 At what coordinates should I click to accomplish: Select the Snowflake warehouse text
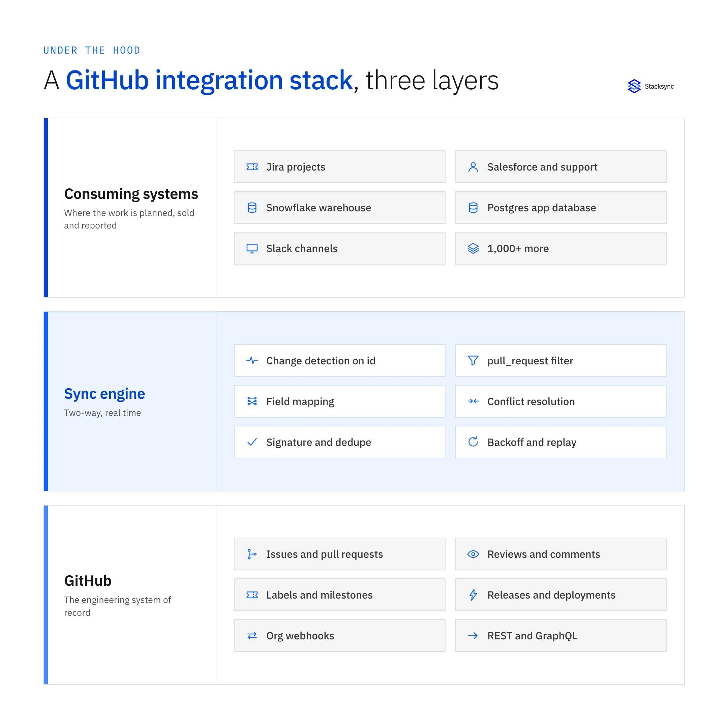click(319, 208)
